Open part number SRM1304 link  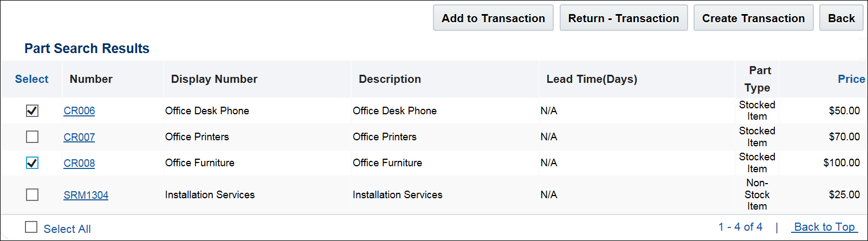click(x=86, y=195)
